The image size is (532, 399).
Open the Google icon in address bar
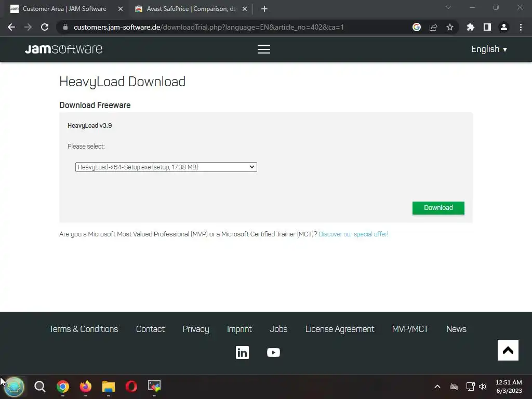[416, 27]
